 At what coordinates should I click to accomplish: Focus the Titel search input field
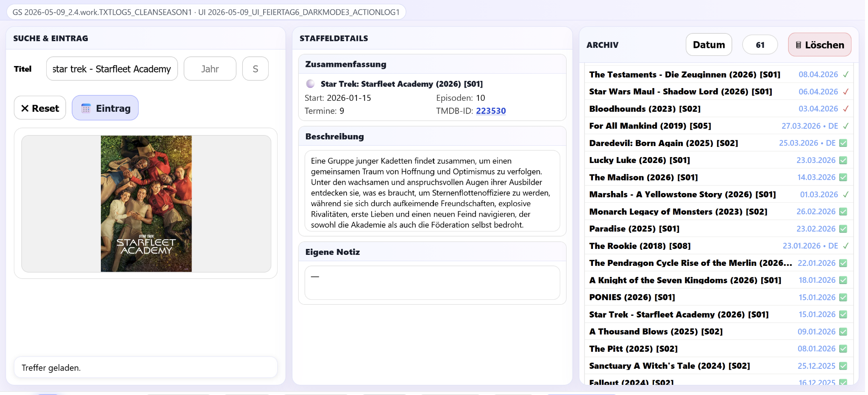coord(112,69)
